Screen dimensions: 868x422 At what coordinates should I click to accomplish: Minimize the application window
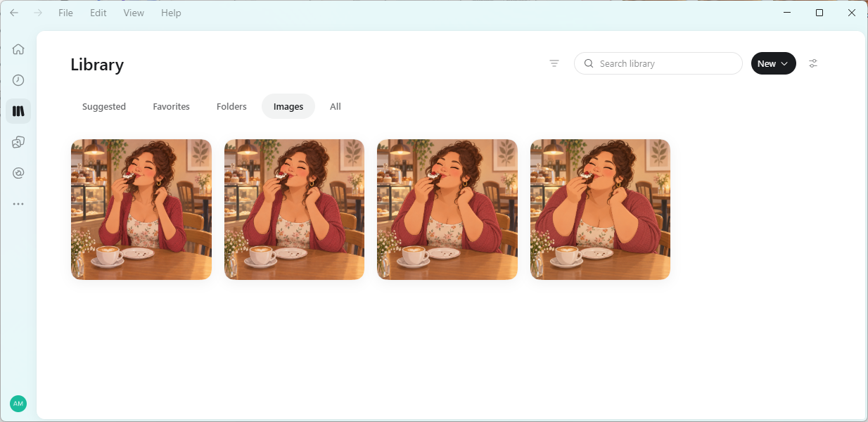[x=787, y=13]
